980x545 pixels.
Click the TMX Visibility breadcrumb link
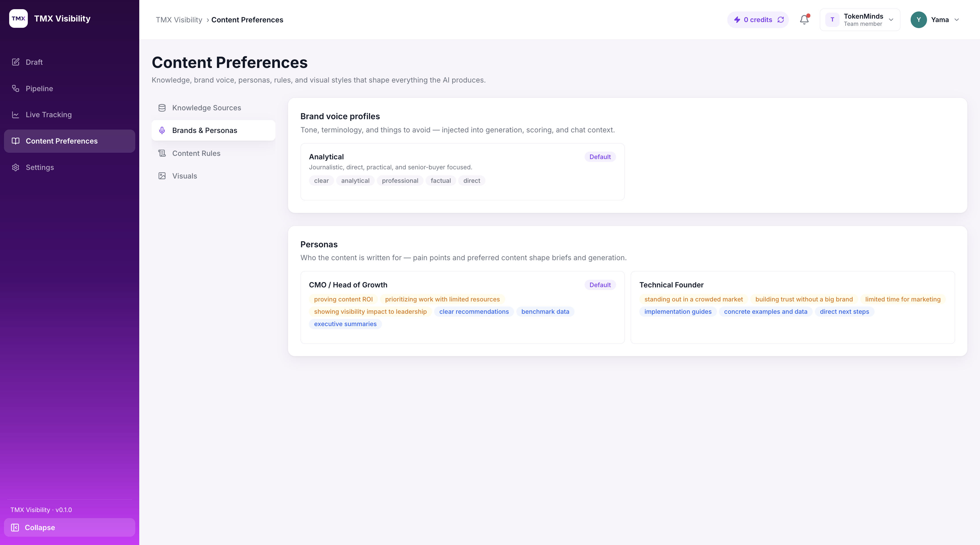tap(179, 20)
